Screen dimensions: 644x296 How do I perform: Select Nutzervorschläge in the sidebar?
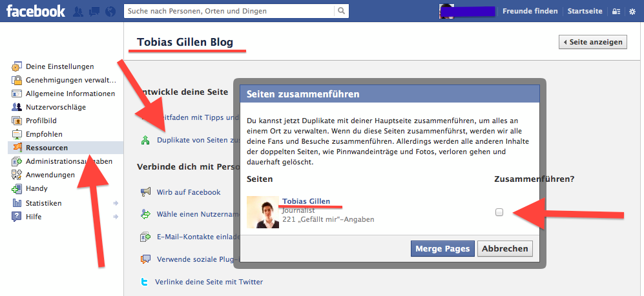click(x=56, y=107)
